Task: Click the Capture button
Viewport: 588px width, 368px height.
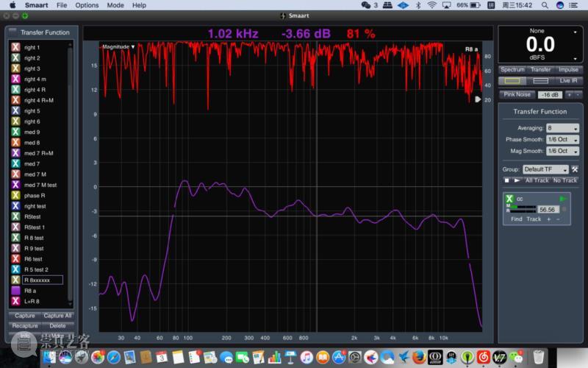Action: coord(25,316)
